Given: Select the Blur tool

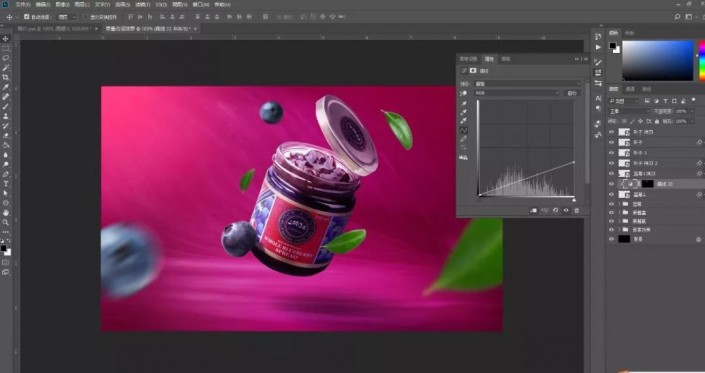Looking at the screenshot, I should coord(6,155).
